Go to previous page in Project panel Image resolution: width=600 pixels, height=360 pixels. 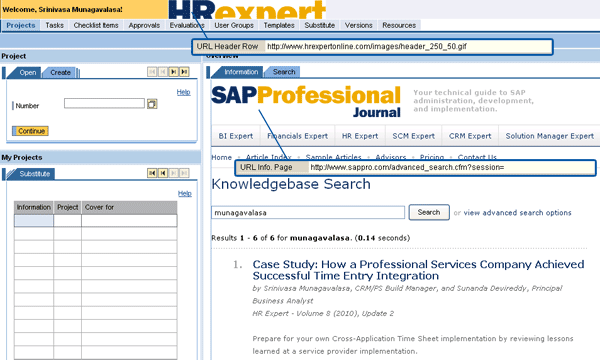[x=163, y=72]
